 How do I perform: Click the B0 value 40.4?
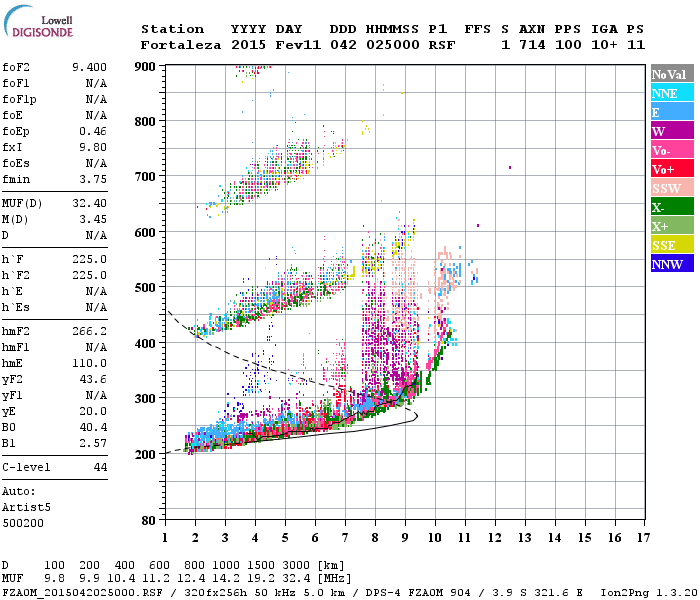pyautogui.click(x=93, y=428)
